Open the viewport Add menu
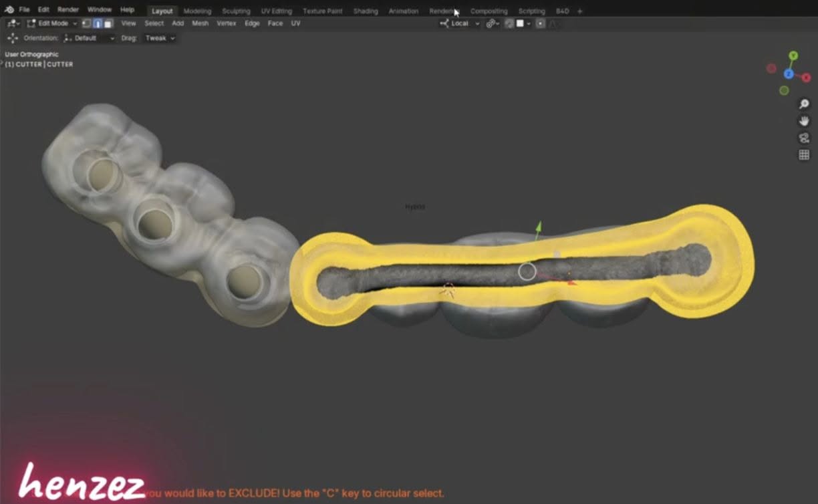Viewport: 818px width, 504px height. tap(178, 23)
